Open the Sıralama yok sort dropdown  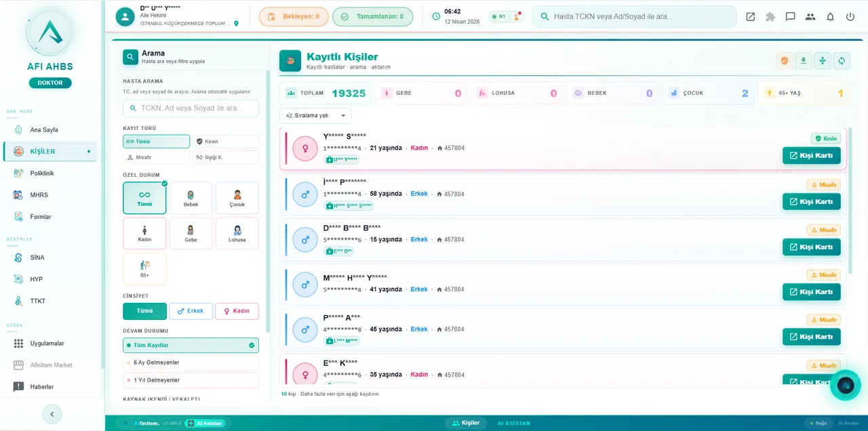pos(316,116)
